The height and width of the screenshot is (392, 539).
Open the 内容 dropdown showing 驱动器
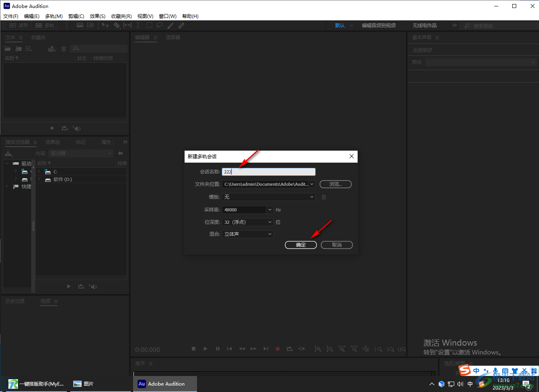[x=81, y=153]
